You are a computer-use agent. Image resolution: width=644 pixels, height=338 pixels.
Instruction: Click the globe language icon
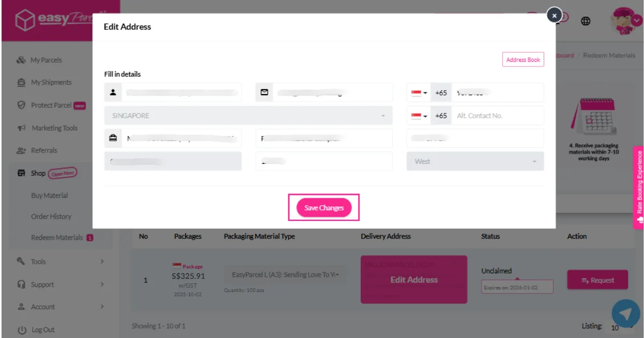586,21
